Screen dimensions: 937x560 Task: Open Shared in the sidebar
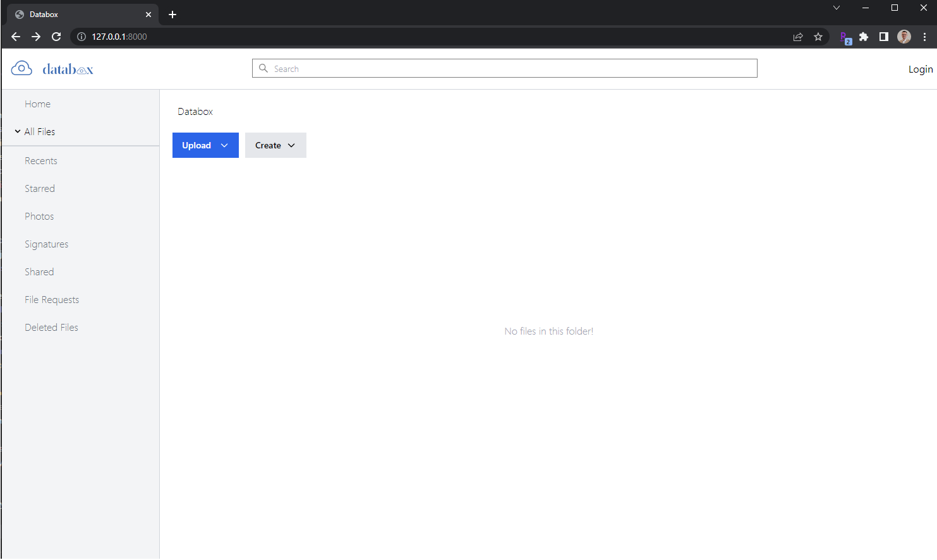click(x=39, y=272)
